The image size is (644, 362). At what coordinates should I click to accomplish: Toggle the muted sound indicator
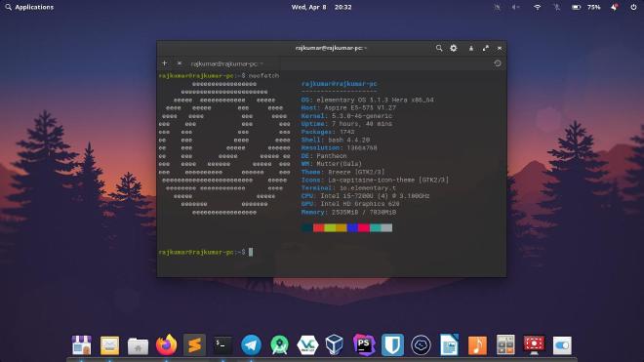516,7
